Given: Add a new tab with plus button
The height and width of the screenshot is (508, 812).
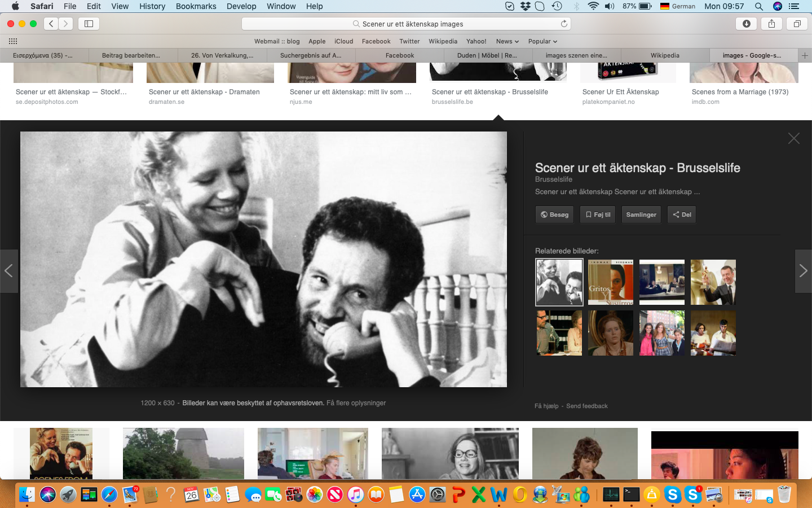Looking at the screenshot, I should tap(805, 55).
